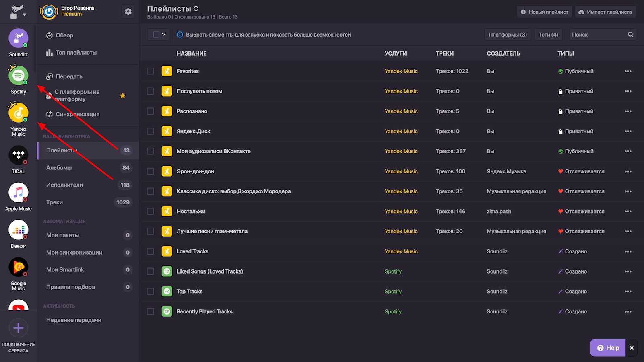Click the user profile avatar icon
The image size is (644, 362).
click(x=49, y=12)
